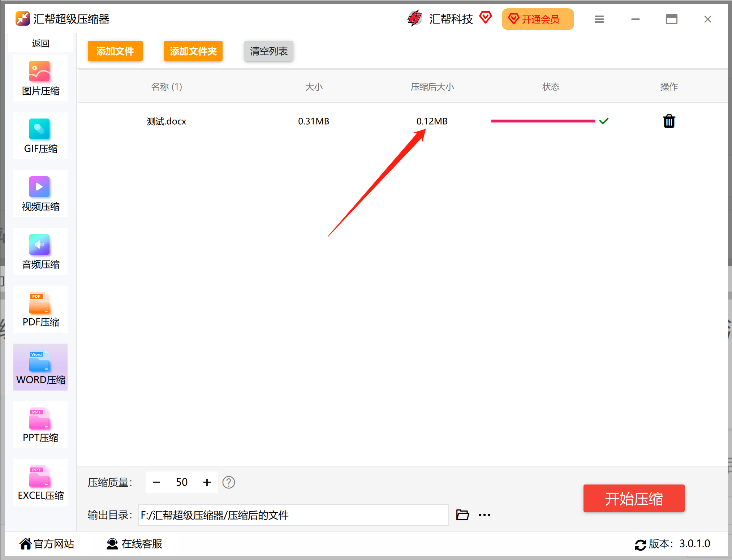The image size is (732, 560).
Task: Open the PPT压缩 tool
Action: (x=40, y=425)
